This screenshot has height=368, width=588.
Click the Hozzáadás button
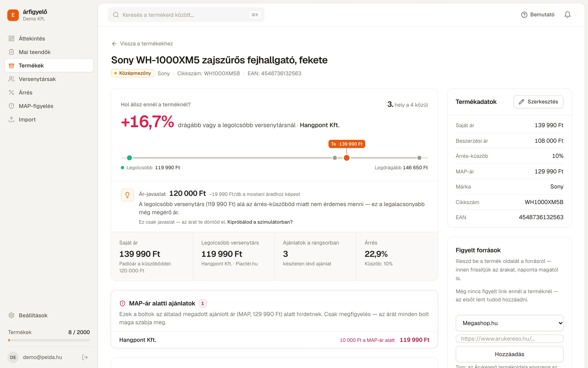pyautogui.click(x=509, y=354)
